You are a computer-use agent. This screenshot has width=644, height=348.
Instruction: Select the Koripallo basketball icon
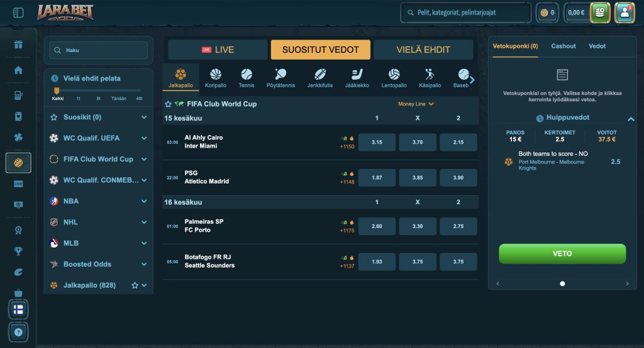point(216,78)
